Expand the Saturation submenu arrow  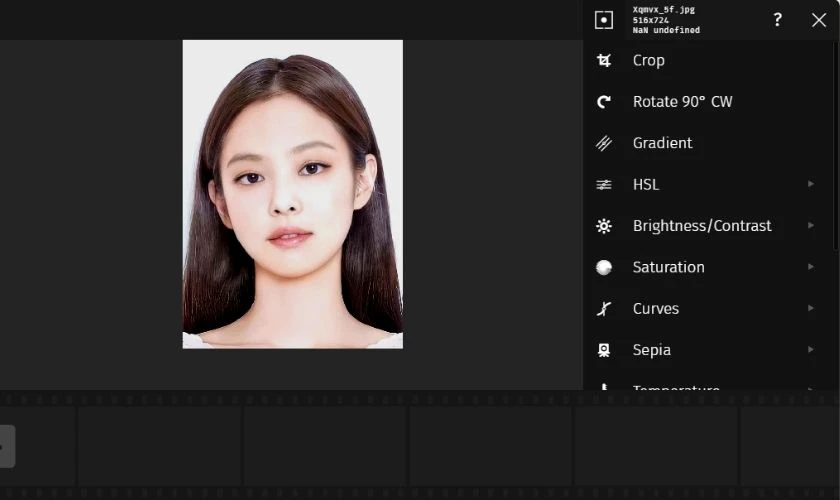point(811,266)
